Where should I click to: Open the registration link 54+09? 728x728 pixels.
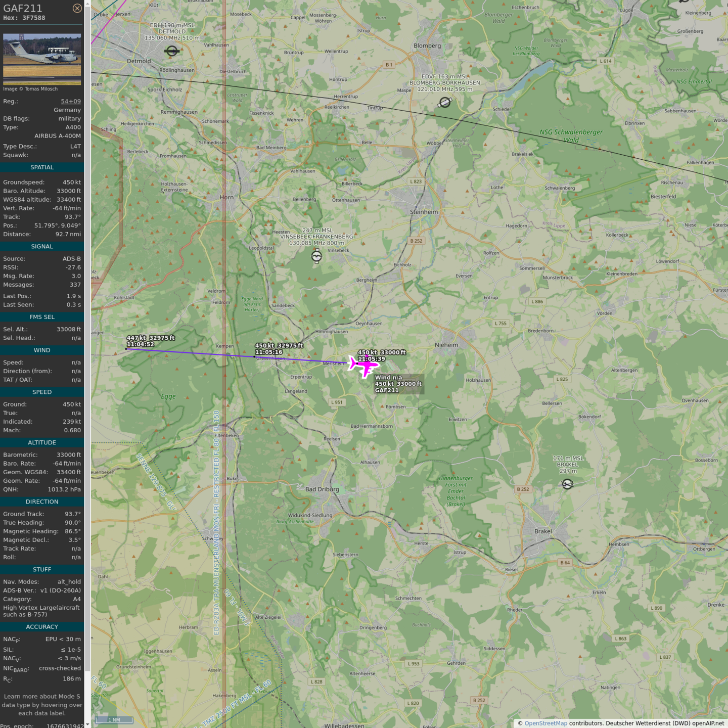[71, 102]
